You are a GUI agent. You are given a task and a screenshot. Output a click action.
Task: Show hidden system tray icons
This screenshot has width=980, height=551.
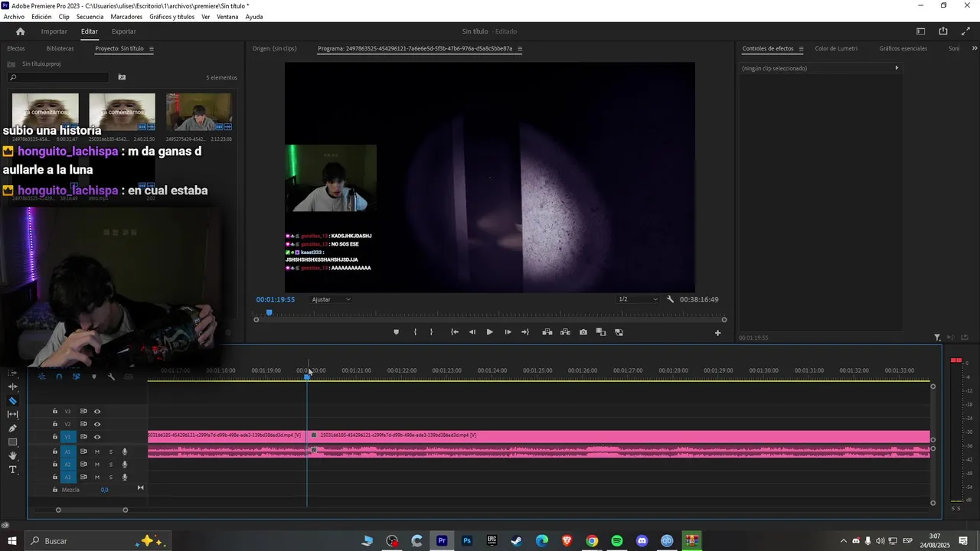point(844,541)
